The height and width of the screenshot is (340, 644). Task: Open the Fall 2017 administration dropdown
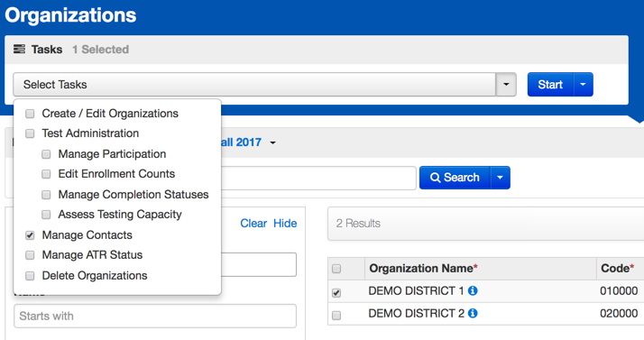[272, 142]
